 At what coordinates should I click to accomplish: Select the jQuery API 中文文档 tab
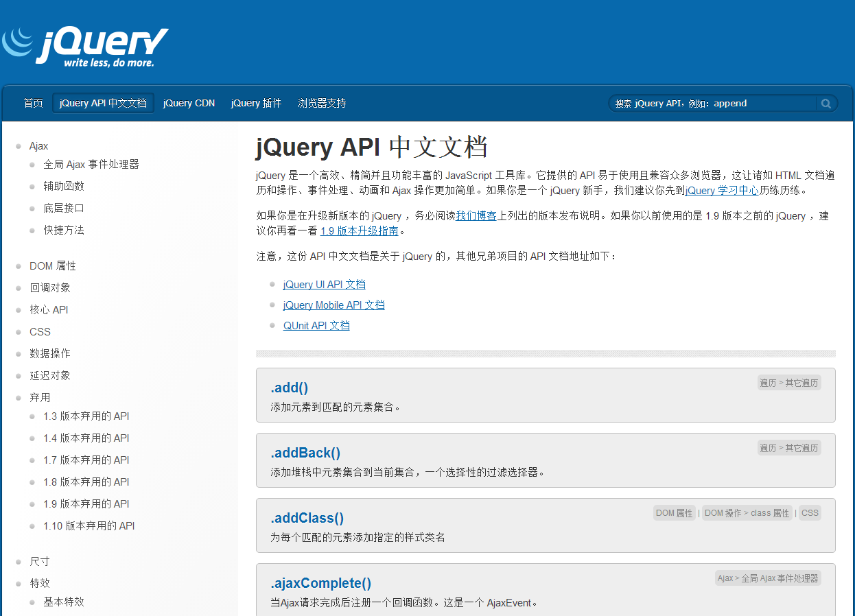(x=103, y=102)
